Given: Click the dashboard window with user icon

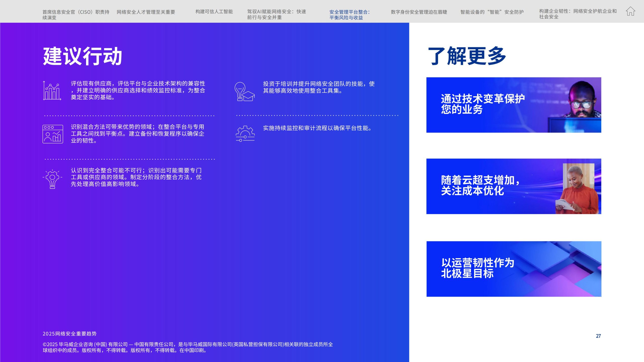Looking at the screenshot, I should coord(53,134).
